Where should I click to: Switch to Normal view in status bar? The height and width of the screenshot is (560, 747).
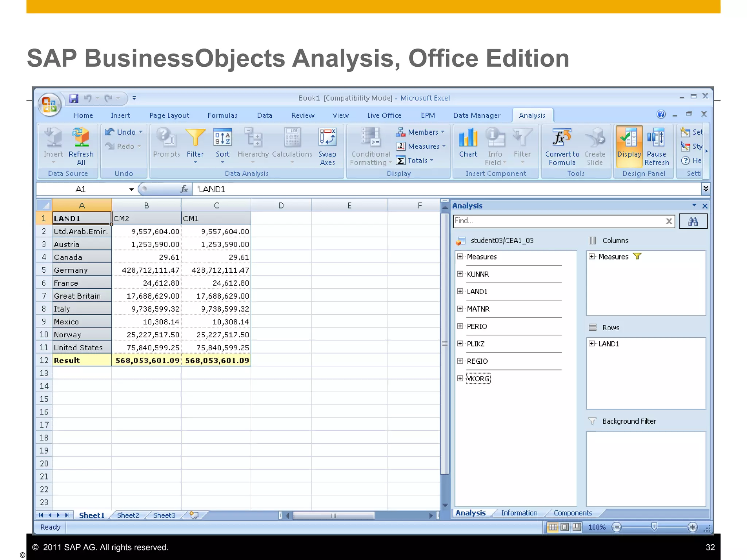coord(553,527)
